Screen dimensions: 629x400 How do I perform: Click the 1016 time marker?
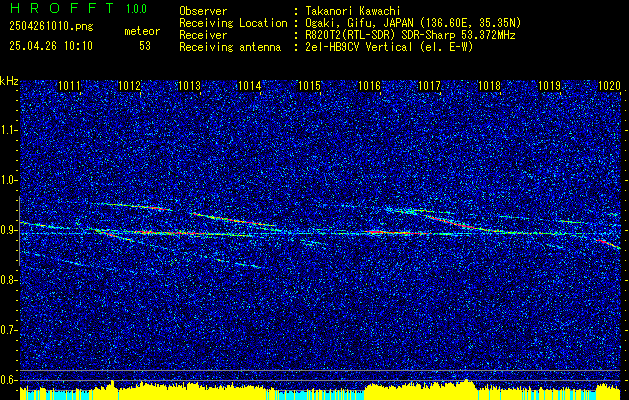coord(369,86)
